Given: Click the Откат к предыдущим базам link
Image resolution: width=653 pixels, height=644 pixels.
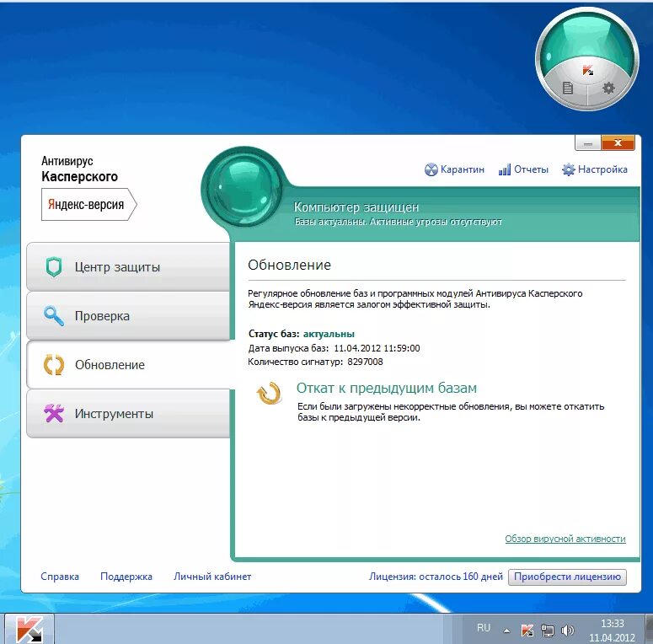Looking at the screenshot, I should 387,388.
